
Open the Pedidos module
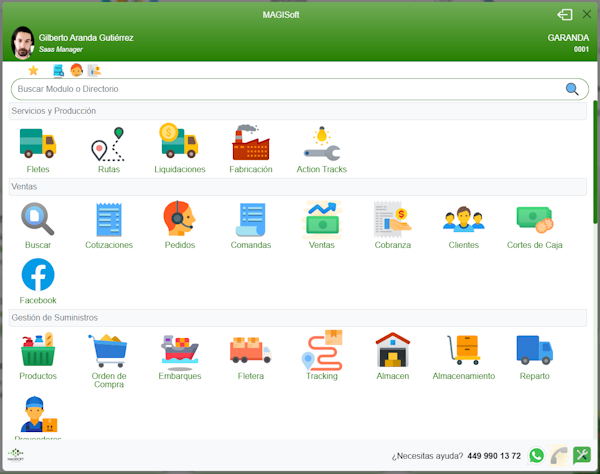(180, 220)
